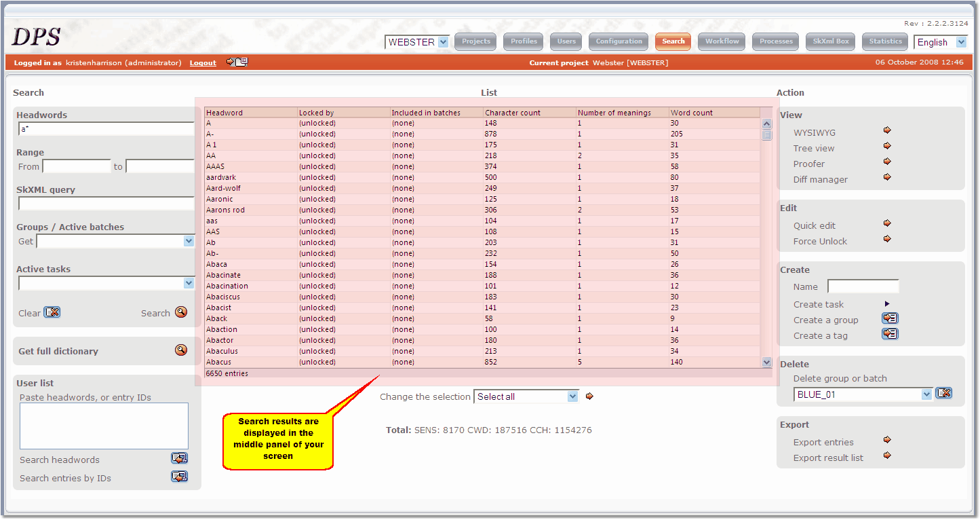Image resolution: width=980 pixels, height=520 pixels.
Task: Click the Paste headwords text area
Action: pos(104,426)
